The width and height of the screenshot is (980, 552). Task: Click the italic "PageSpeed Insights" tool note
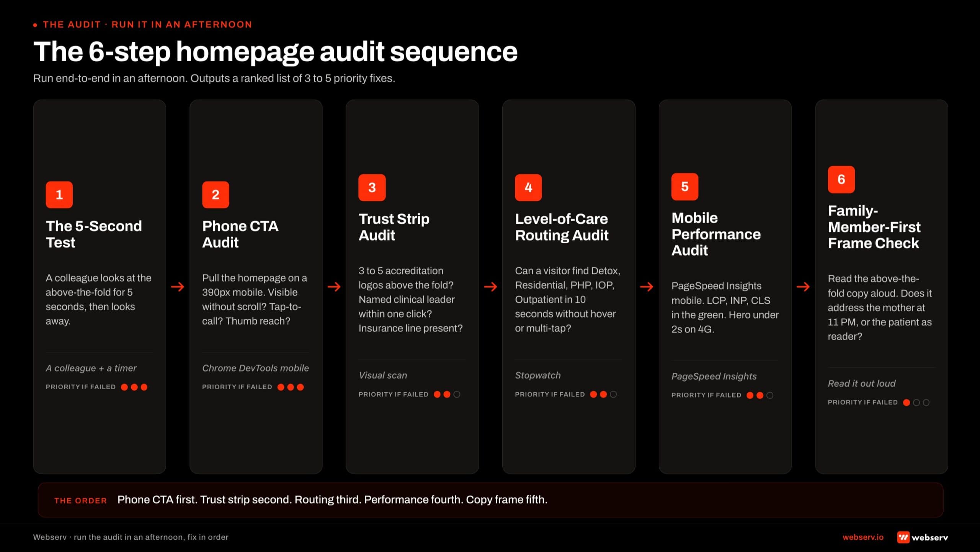pos(714,376)
